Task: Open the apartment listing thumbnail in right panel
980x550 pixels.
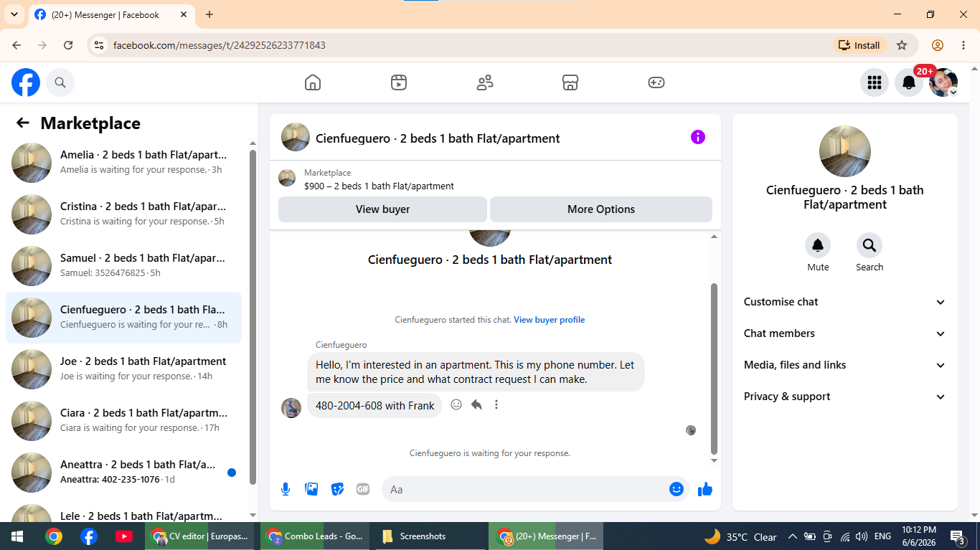Action: click(845, 151)
